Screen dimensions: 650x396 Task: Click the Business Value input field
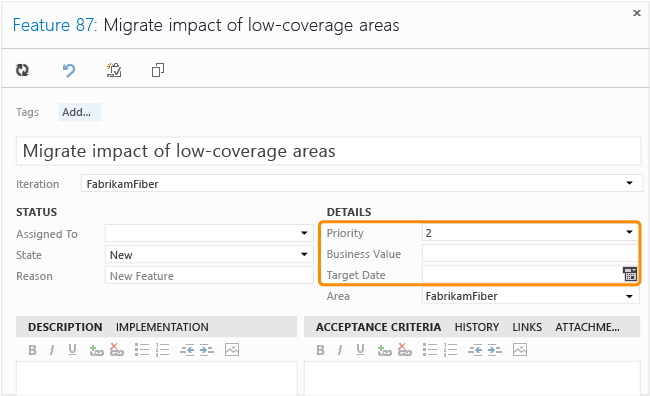coord(530,253)
